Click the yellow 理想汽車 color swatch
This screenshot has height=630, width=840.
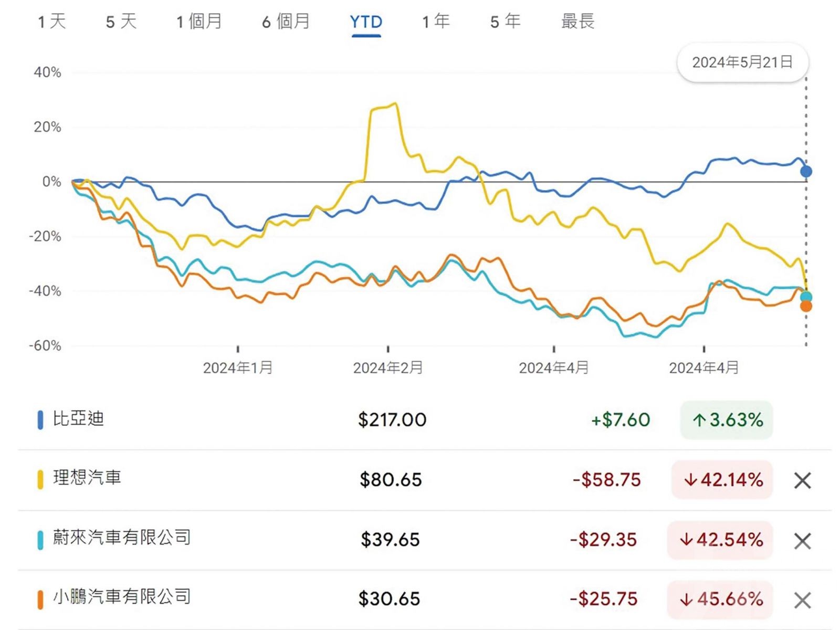click(x=40, y=480)
